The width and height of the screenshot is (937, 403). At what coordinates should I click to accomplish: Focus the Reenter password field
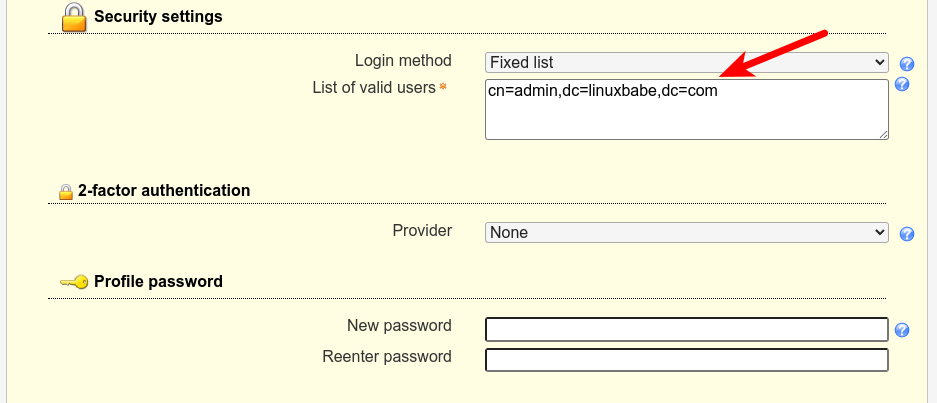(686, 360)
